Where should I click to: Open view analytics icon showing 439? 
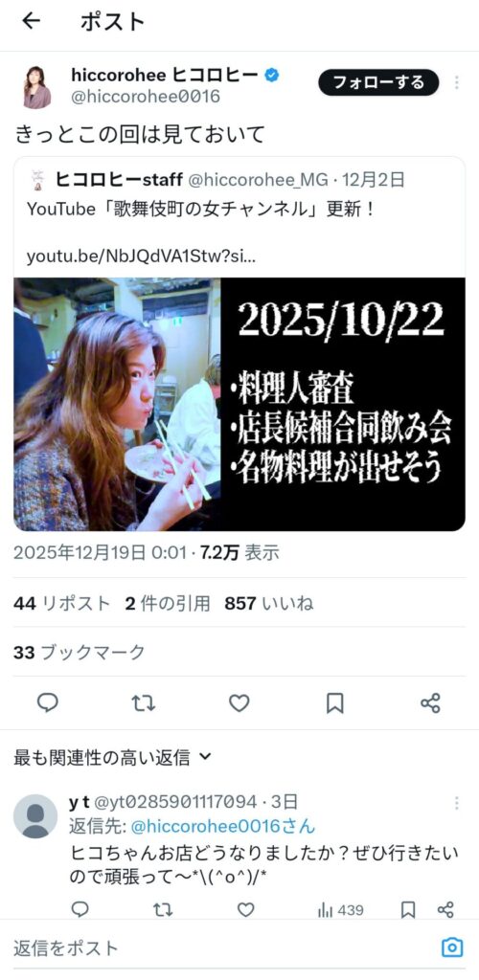point(340,910)
